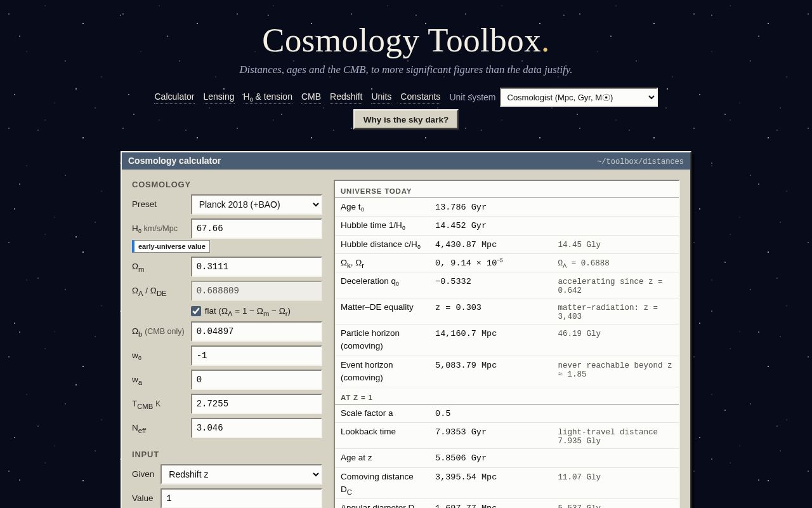The image size is (812, 508).
Task: Open the Lensing section link
Action: [219, 97]
